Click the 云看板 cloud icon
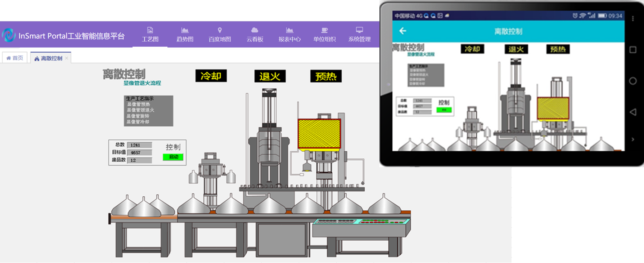 255,30
